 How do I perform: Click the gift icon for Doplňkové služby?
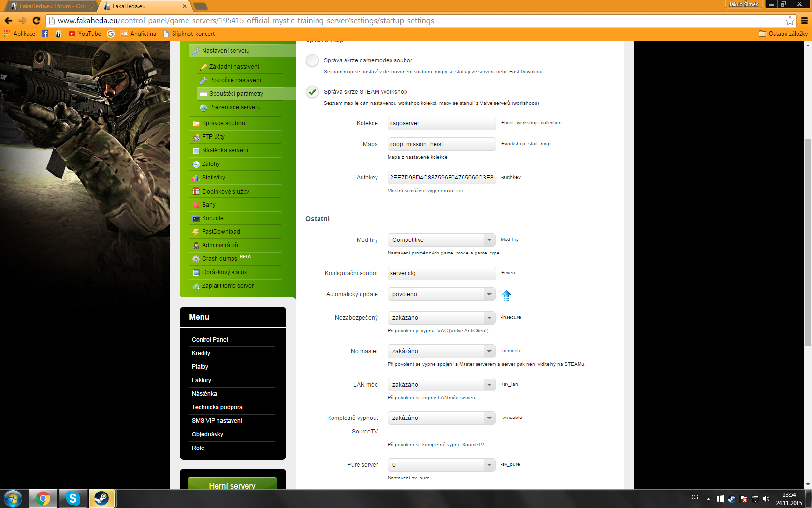(x=196, y=191)
